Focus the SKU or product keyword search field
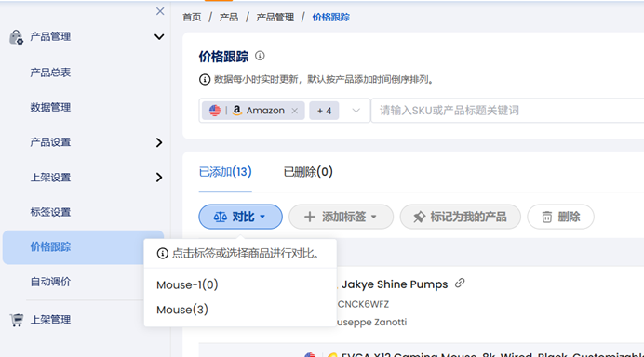 click(507, 111)
